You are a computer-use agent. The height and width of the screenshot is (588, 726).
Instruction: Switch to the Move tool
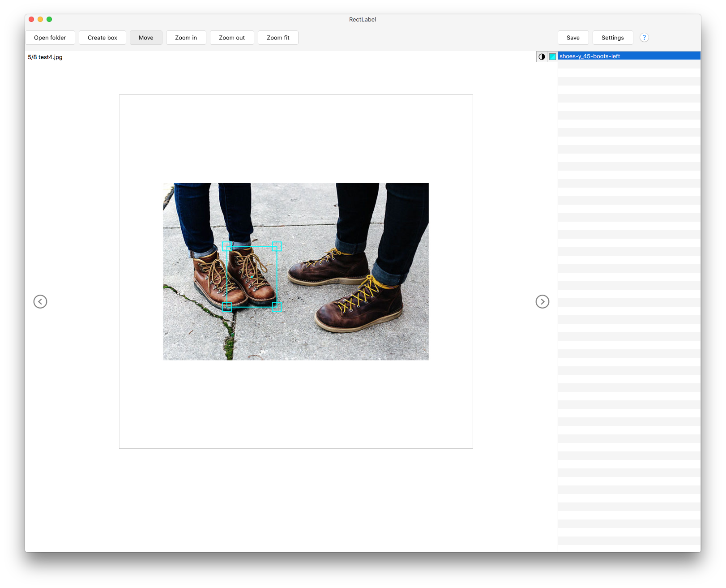pos(146,38)
